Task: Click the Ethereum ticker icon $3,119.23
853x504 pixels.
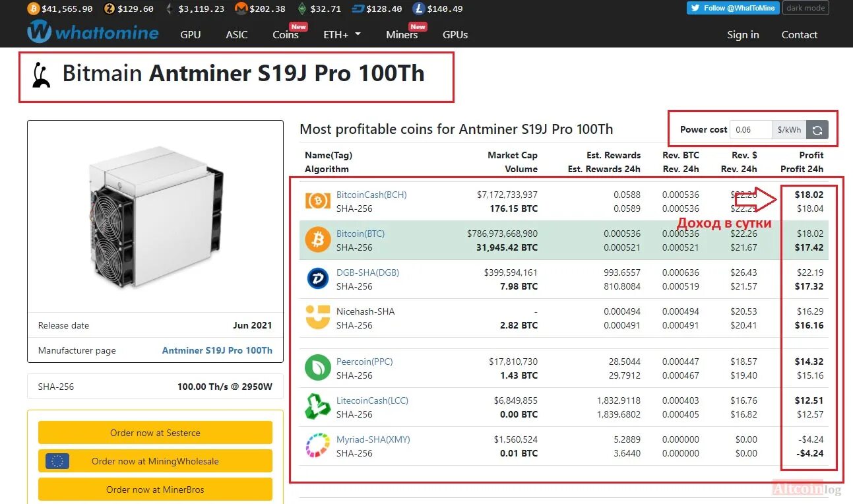Action: (170, 9)
